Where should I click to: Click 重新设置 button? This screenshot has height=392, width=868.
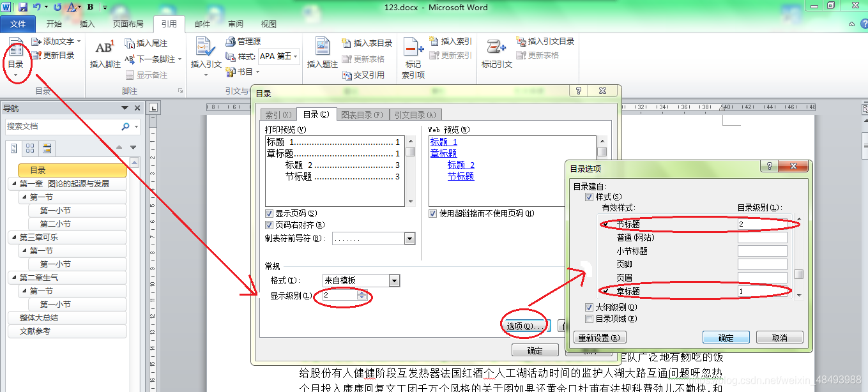point(600,338)
